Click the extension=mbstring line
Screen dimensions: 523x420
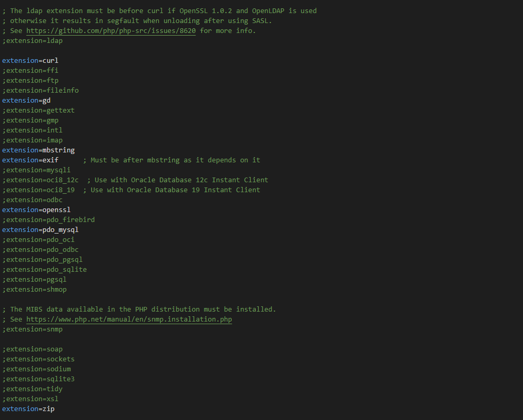click(38, 150)
